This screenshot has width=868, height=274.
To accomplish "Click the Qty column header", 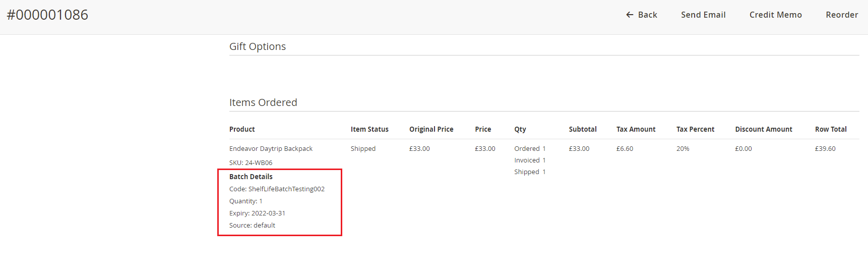I will click(520, 129).
